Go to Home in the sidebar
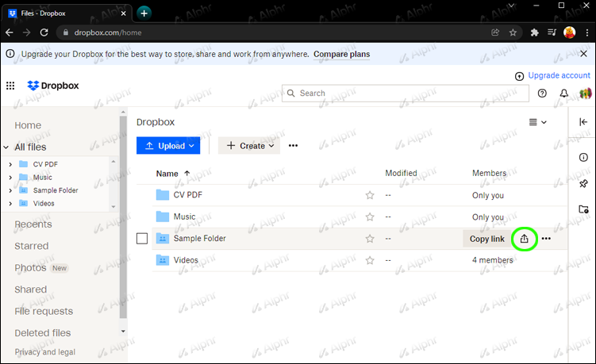 (x=28, y=125)
